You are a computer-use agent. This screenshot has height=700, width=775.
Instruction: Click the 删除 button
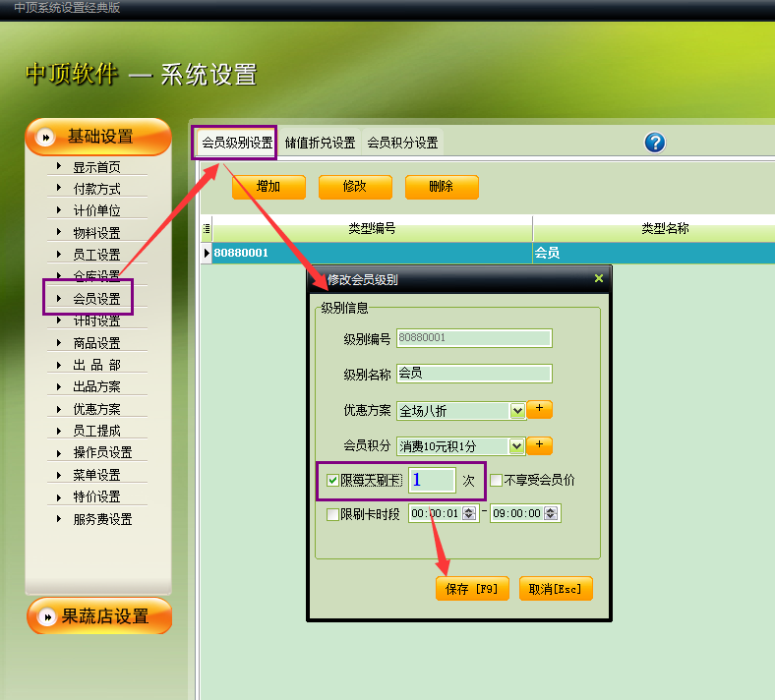coord(442,187)
